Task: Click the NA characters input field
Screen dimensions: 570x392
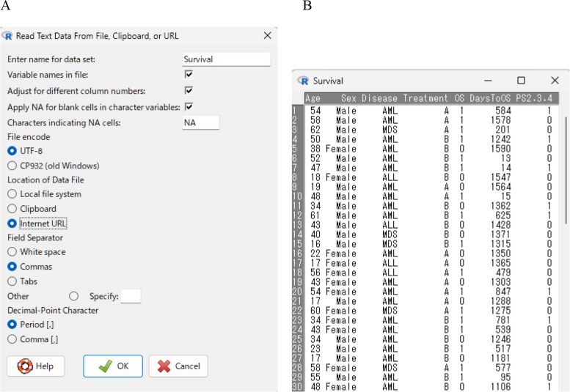Action: click(201, 122)
